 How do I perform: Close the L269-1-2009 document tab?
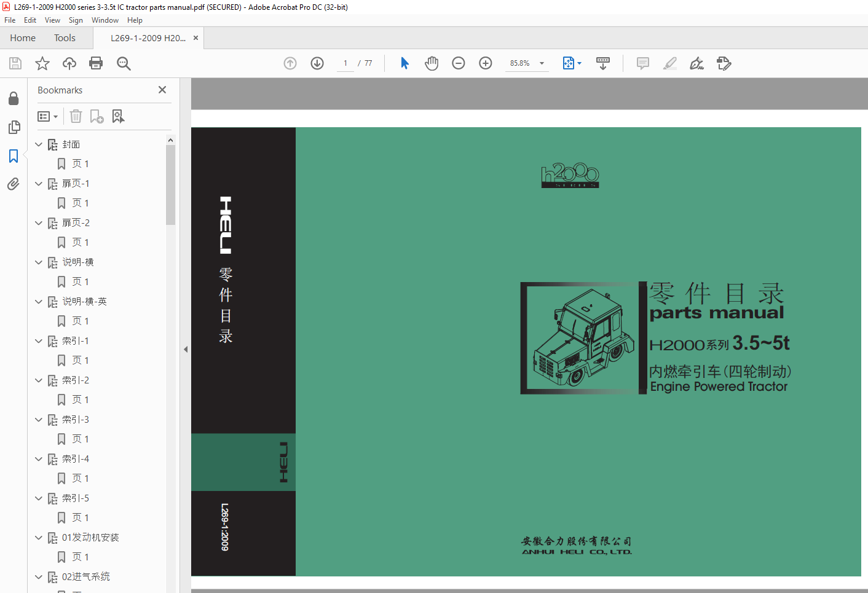(x=195, y=38)
